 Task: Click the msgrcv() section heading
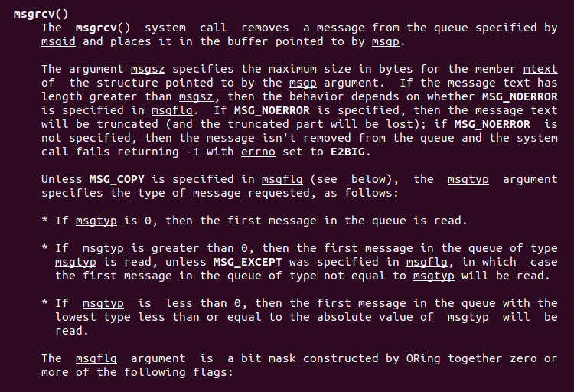(41, 15)
